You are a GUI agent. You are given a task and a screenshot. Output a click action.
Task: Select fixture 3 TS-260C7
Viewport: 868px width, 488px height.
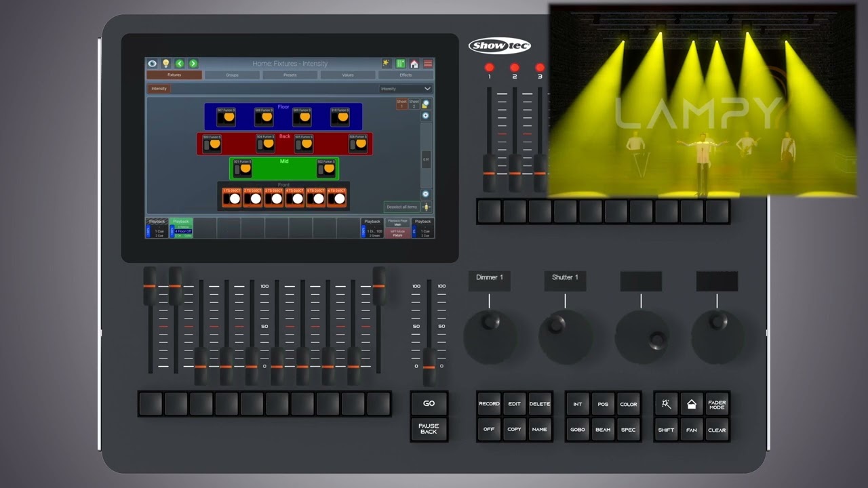tap(274, 197)
